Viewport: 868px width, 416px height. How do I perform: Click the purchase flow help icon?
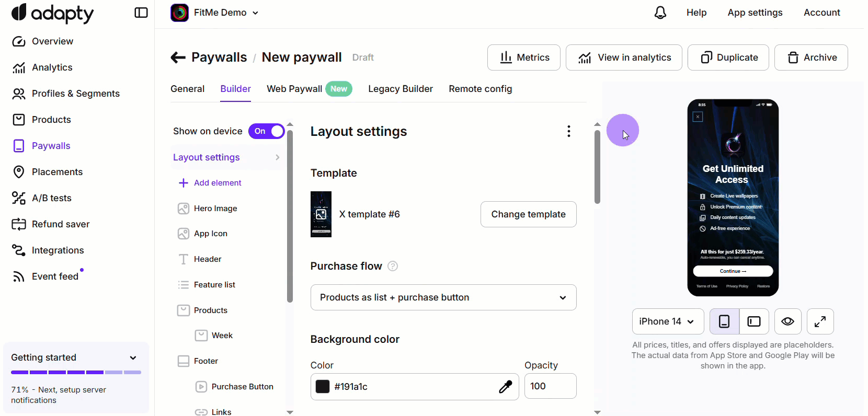(x=393, y=266)
